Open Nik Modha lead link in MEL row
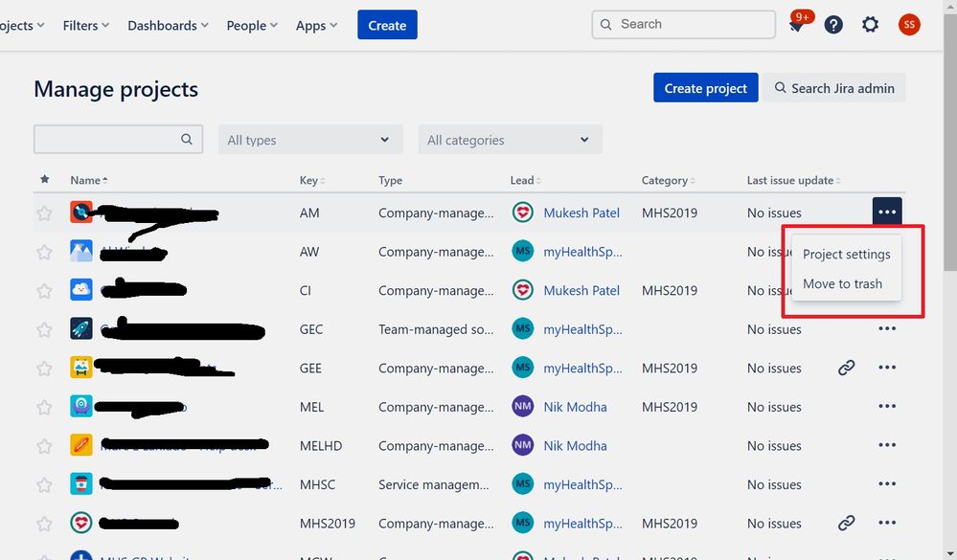The width and height of the screenshot is (957, 560). click(x=576, y=407)
